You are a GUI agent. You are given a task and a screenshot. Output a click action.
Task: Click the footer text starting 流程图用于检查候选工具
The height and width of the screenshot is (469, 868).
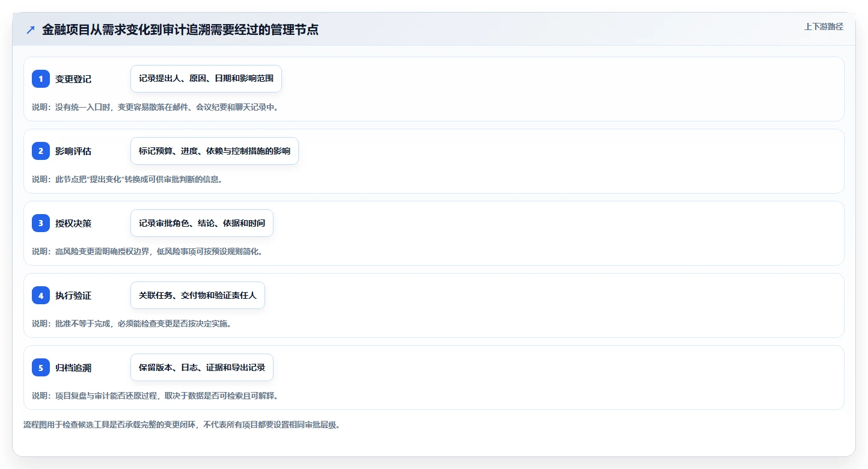click(x=182, y=425)
